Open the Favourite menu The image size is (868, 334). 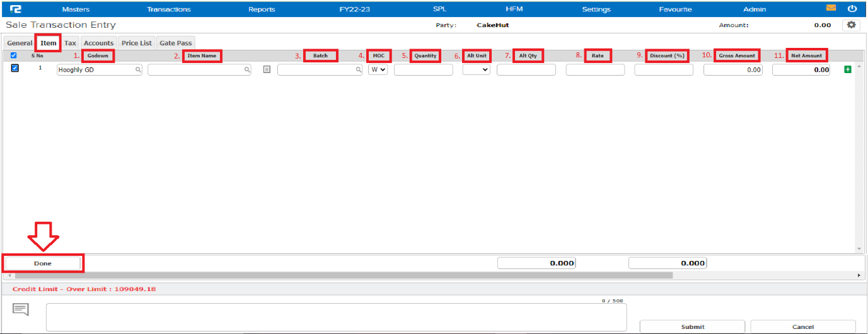pyautogui.click(x=675, y=9)
